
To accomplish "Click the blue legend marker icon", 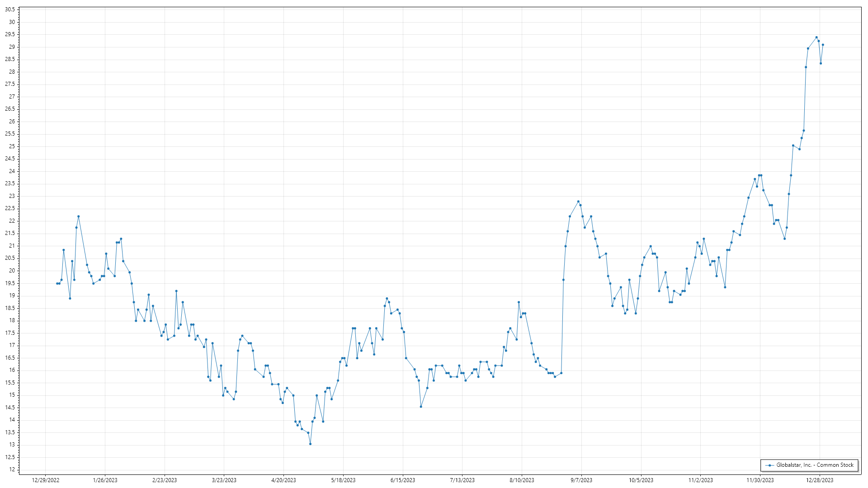I will click(x=769, y=465).
